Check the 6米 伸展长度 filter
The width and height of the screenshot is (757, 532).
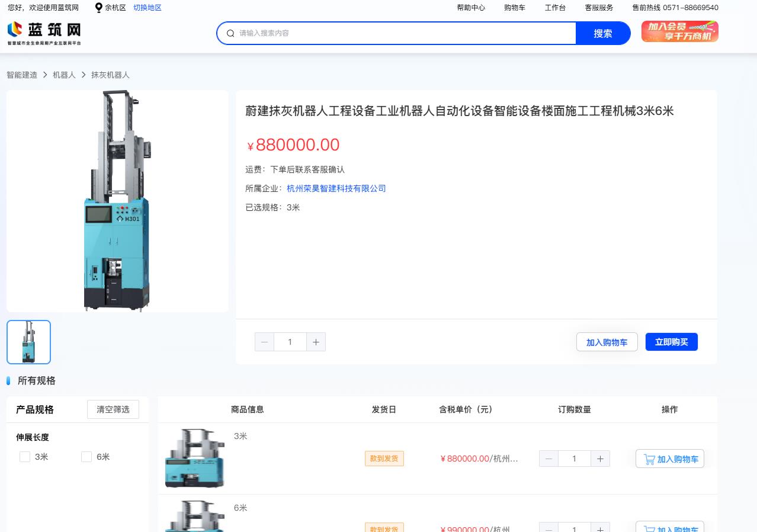[x=86, y=457]
